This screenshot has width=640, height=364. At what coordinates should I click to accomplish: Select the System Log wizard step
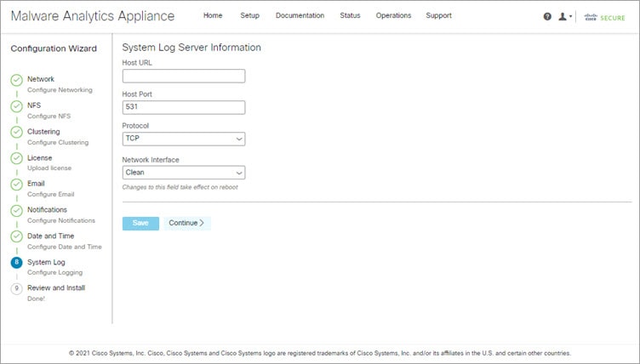coord(46,262)
